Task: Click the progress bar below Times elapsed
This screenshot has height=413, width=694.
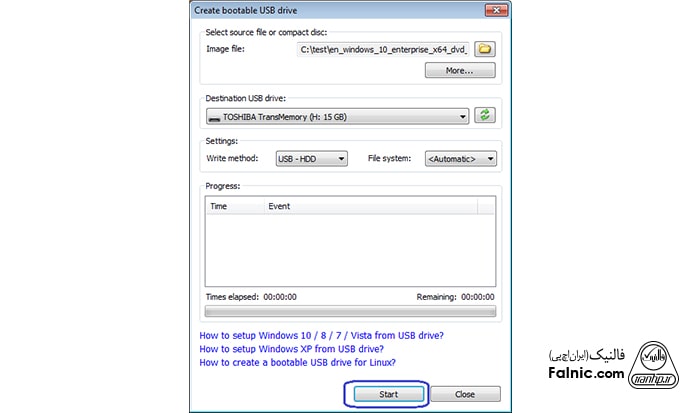Action: [350, 311]
